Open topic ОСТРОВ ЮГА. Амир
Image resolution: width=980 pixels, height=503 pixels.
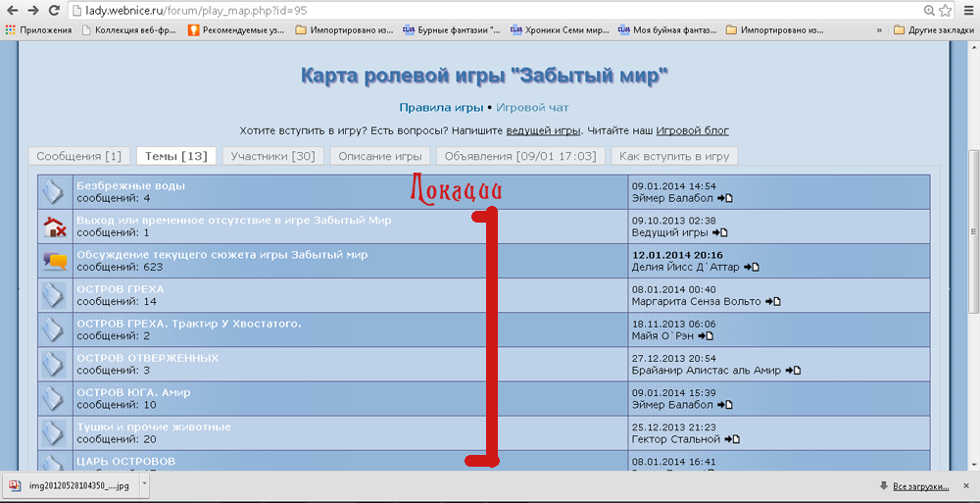click(x=133, y=392)
